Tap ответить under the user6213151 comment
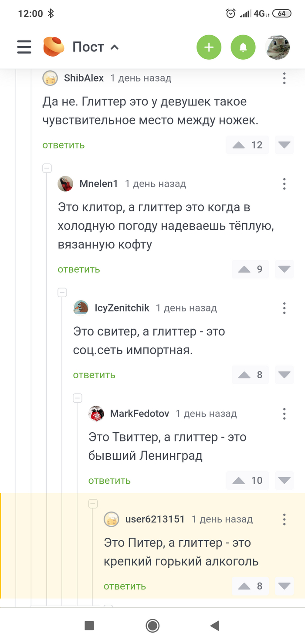 125,586
